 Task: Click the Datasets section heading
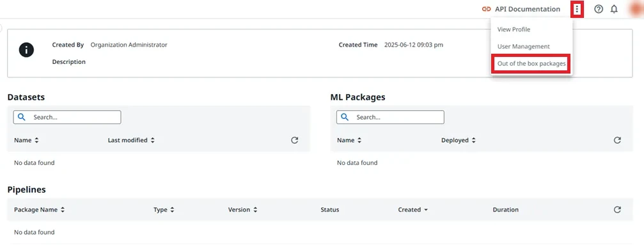click(26, 97)
